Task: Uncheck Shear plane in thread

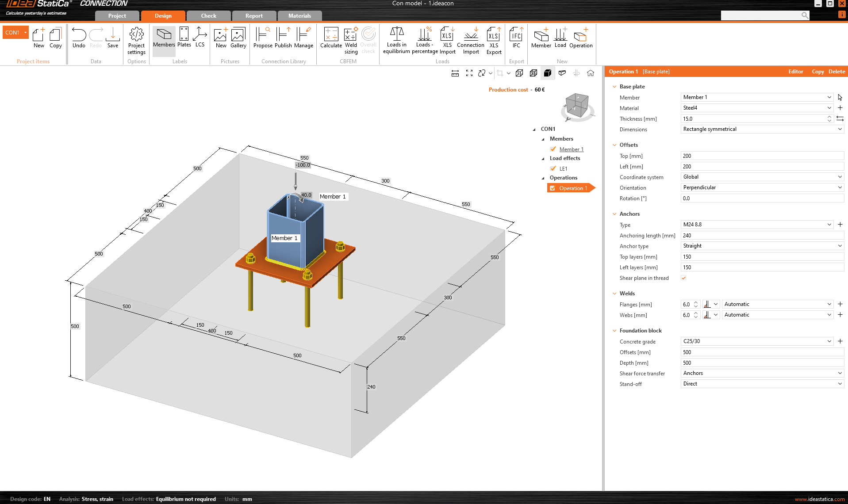Action: click(x=683, y=278)
